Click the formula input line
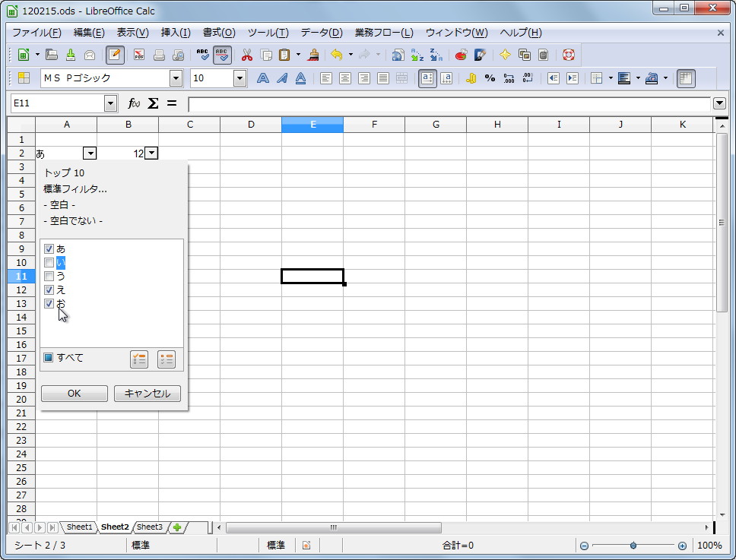Screen dimensions: 736x560 point(449,104)
